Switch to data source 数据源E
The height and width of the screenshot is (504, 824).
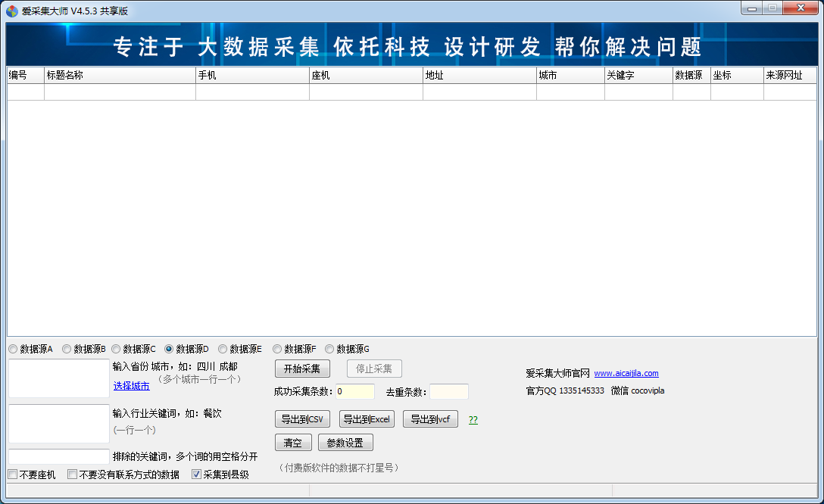[222, 349]
